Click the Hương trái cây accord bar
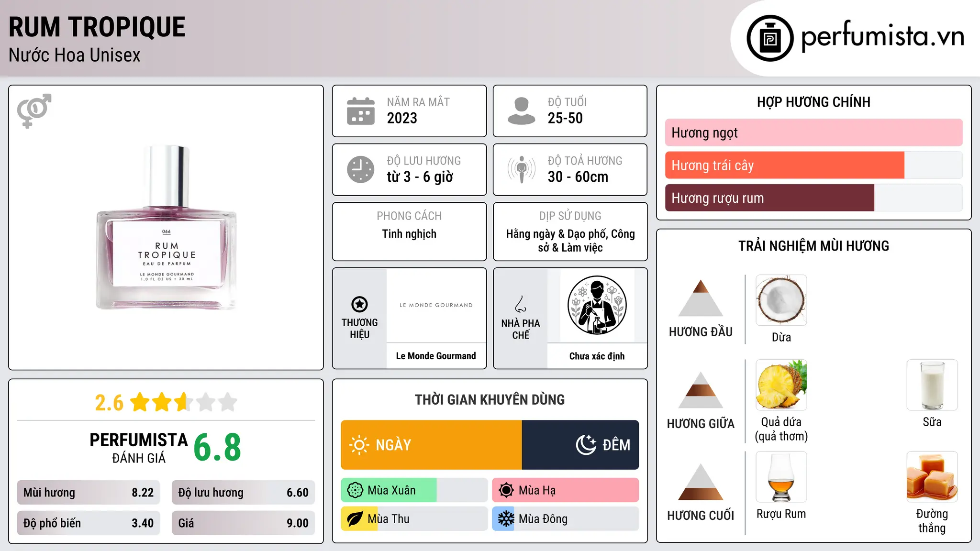980x551 pixels. click(814, 165)
